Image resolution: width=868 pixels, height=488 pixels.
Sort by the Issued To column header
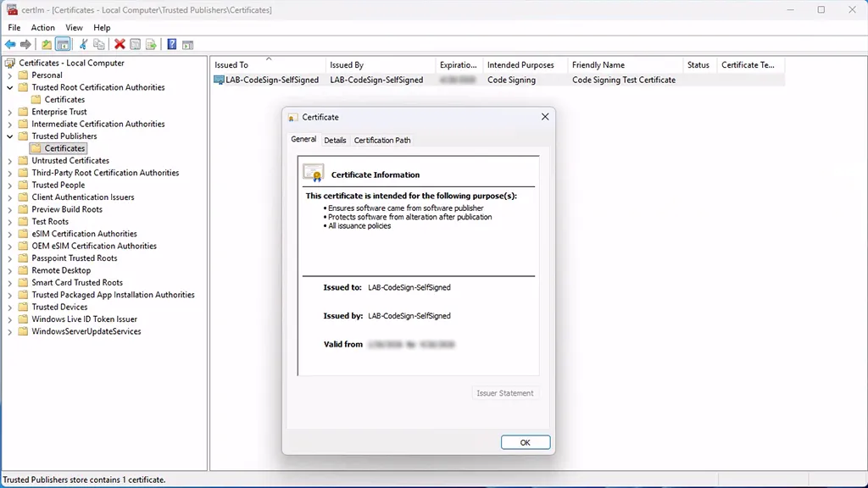(269, 64)
